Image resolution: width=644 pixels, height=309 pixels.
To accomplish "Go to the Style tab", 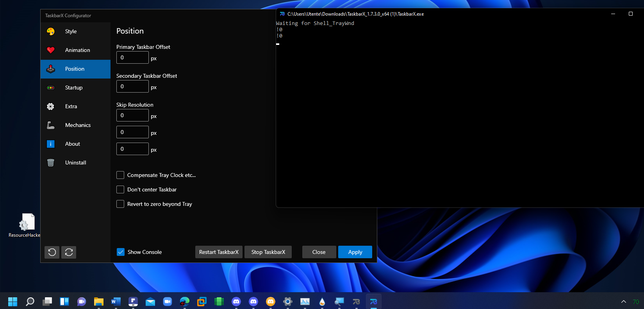I will (x=71, y=31).
